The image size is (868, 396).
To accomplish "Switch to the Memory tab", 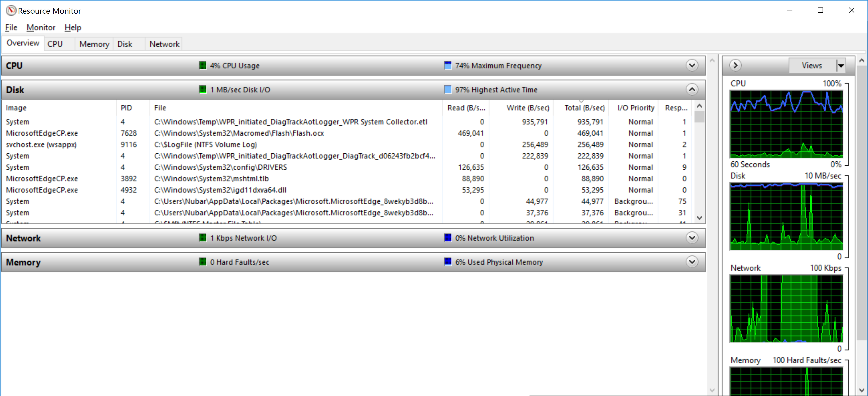I will 94,44.
